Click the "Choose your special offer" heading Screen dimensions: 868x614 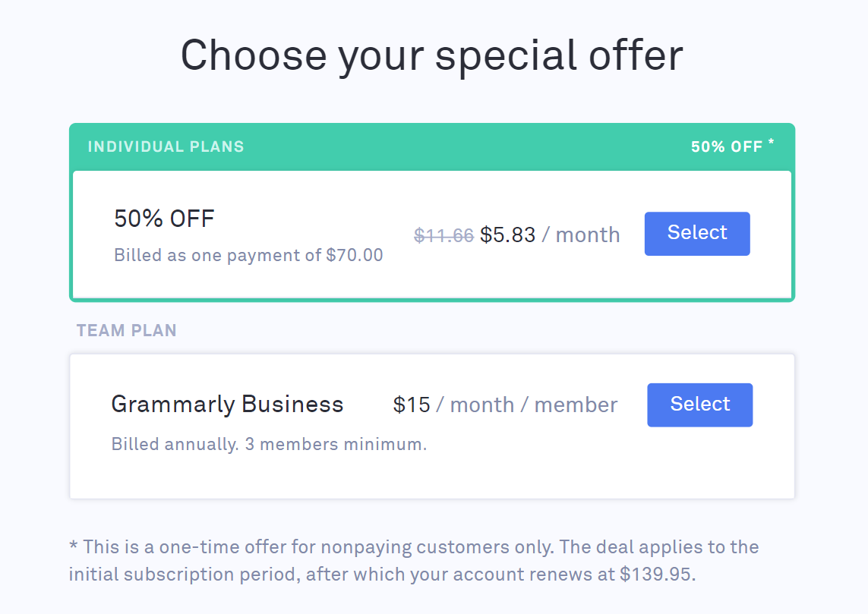coord(431,55)
